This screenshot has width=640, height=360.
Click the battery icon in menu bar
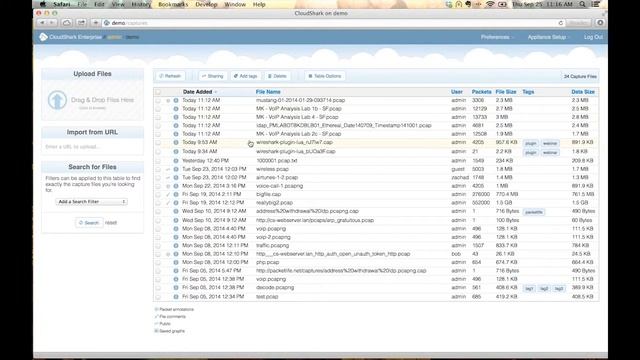[502, 4]
